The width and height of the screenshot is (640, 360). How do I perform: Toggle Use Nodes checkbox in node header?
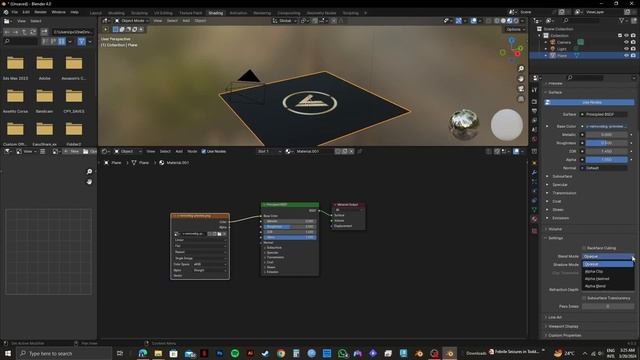coord(203,151)
